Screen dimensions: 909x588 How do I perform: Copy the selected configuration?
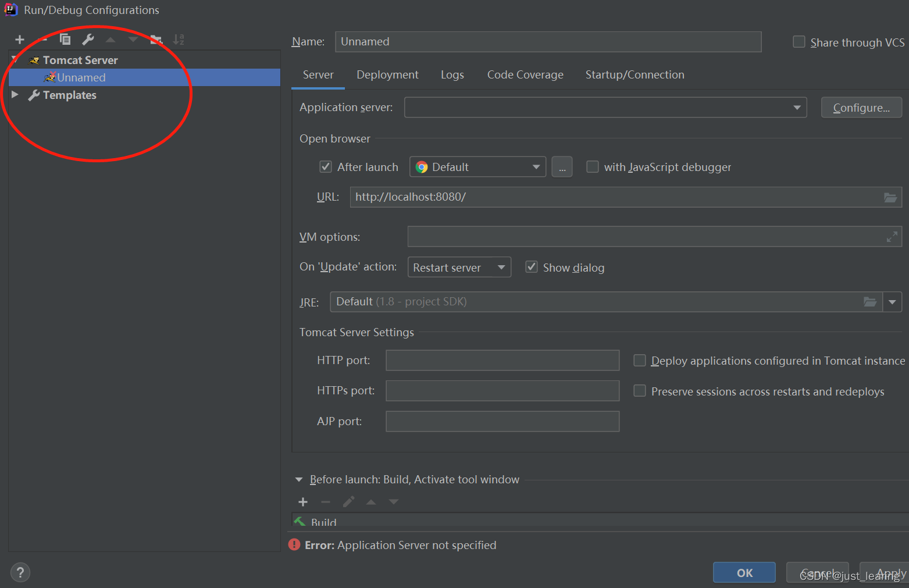(x=65, y=40)
